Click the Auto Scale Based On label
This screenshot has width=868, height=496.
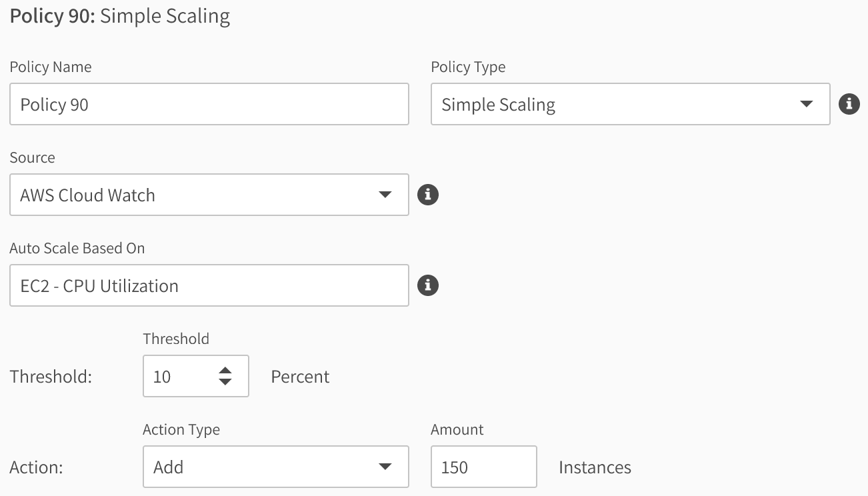tap(77, 249)
